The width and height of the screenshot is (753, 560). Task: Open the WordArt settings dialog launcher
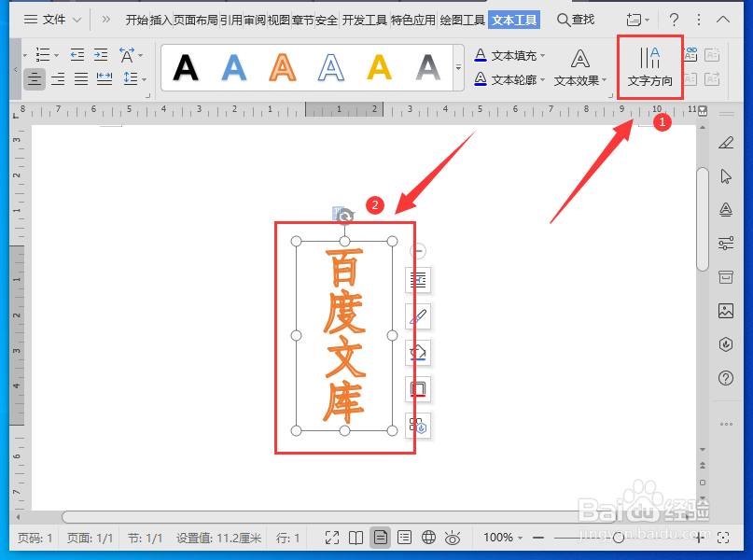[x=611, y=95]
